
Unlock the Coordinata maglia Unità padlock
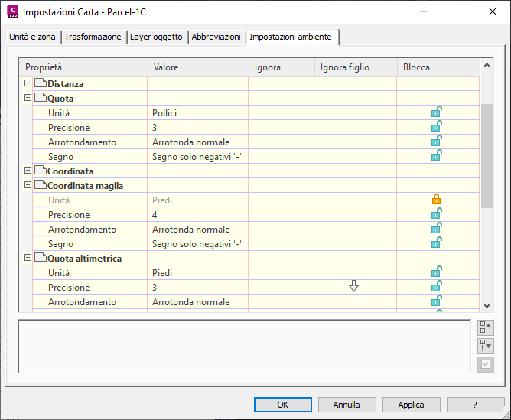point(437,200)
